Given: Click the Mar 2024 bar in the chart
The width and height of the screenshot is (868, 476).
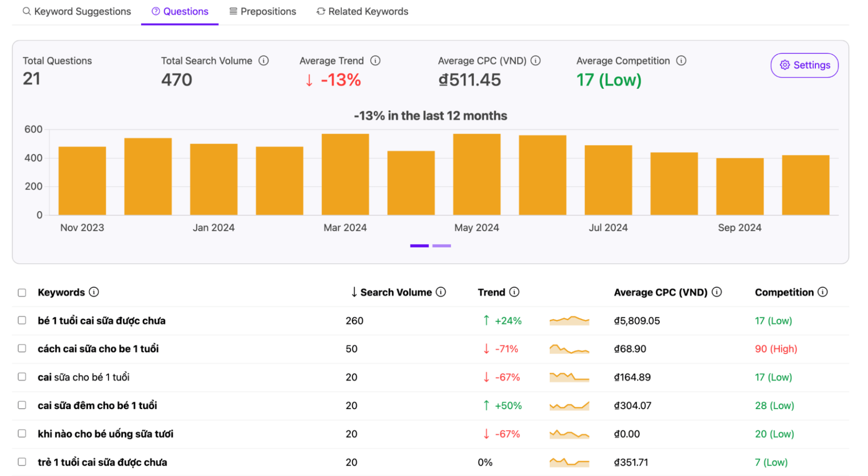Looking at the screenshot, I should [345, 174].
